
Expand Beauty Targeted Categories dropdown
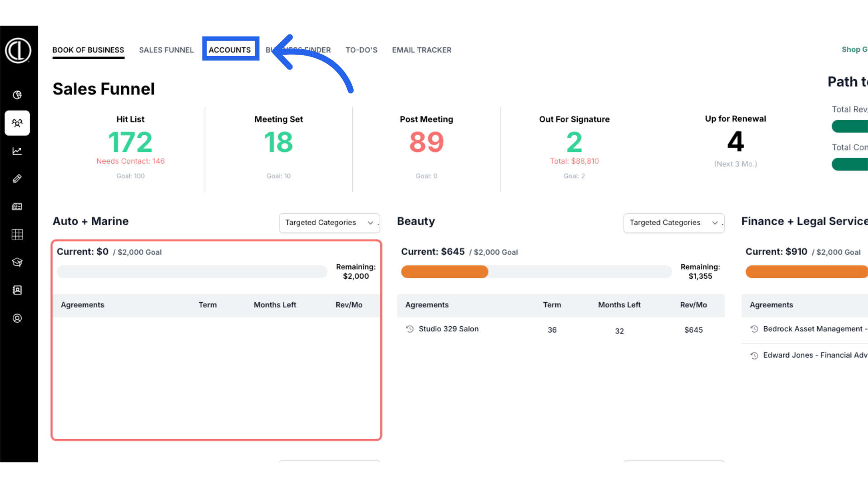[x=674, y=223]
